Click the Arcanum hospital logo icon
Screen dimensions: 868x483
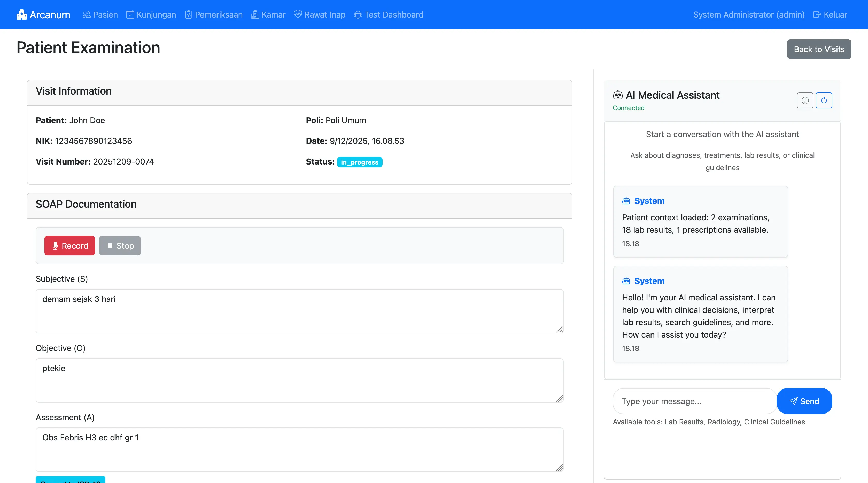click(21, 15)
